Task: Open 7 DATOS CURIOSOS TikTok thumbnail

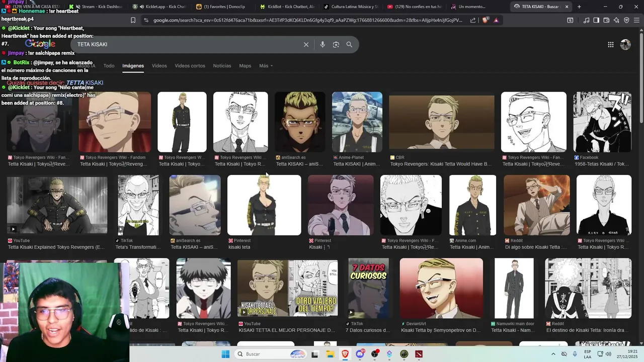Action: [368, 288]
